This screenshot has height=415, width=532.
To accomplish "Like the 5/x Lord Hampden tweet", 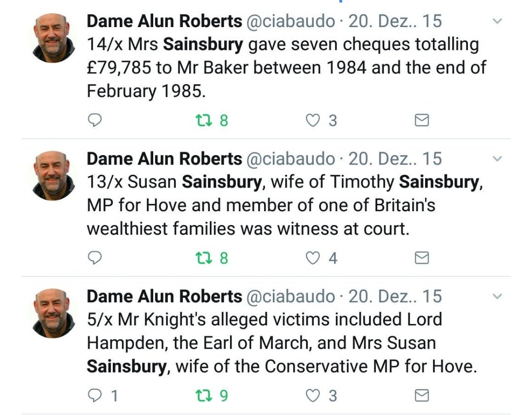I will [312, 395].
